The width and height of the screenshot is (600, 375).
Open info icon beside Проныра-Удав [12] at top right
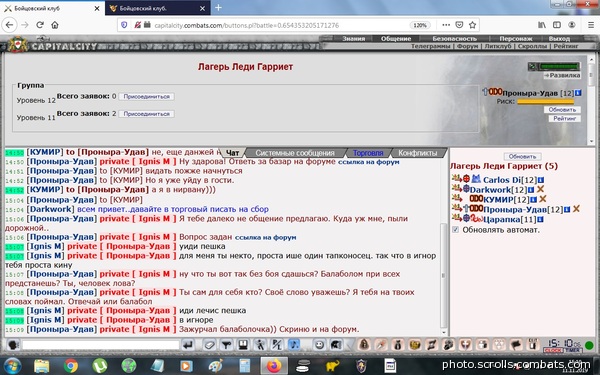point(578,93)
